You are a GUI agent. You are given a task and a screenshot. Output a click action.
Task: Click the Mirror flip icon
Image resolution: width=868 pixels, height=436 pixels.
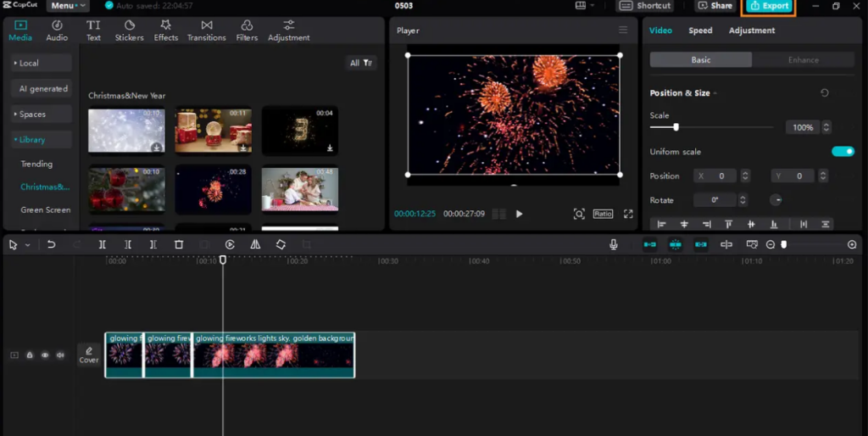click(255, 244)
